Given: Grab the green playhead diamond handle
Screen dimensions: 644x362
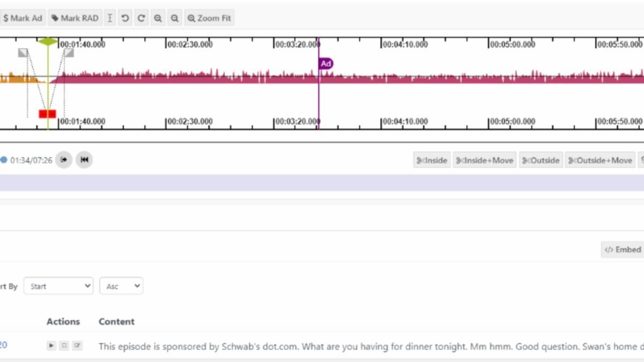Looking at the screenshot, I should 48,41.
